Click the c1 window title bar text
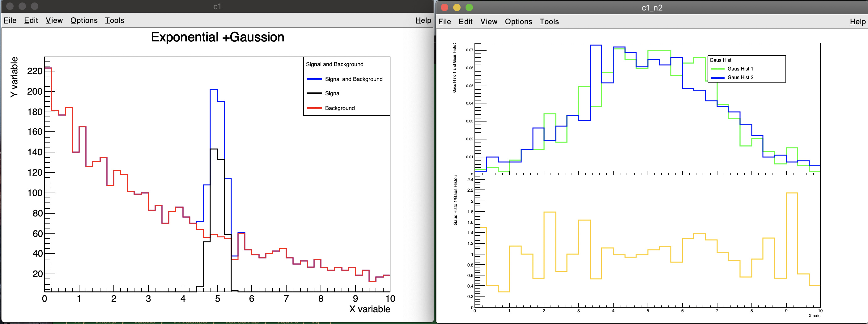The image size is (868, 324). (217, 6)
